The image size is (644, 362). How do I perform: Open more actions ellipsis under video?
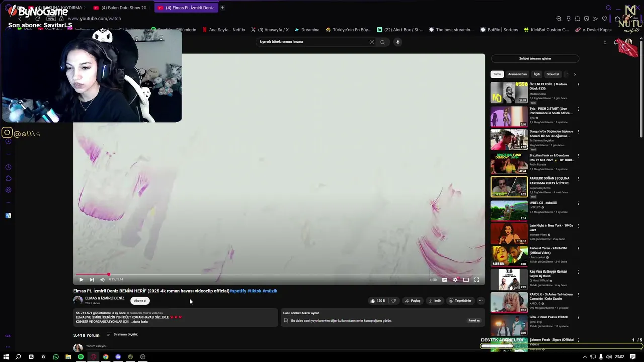(480, 301)
